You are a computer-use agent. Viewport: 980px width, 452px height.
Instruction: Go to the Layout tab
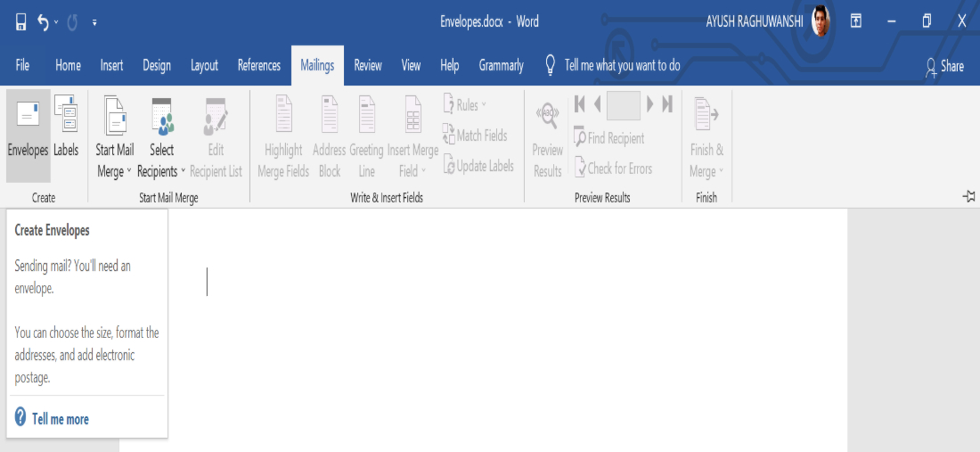pyautogui.click(x=204, y=65)
